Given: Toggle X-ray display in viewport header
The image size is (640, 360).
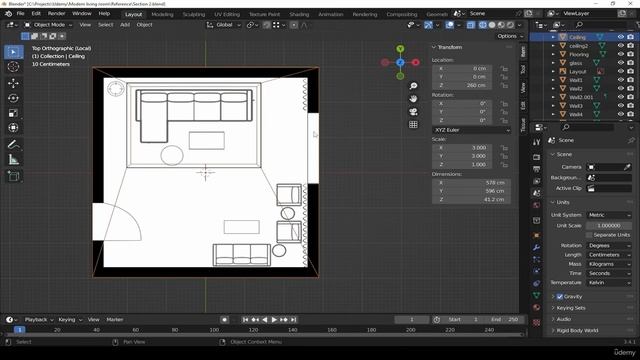Looking at the screenshot, I should 471,25.
